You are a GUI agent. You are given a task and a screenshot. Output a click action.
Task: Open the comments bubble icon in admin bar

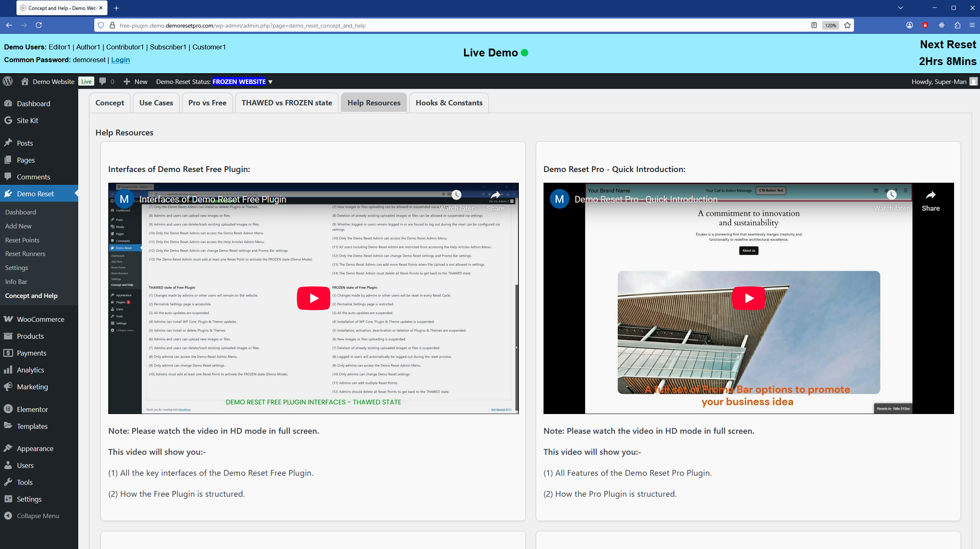coord(103,81)
